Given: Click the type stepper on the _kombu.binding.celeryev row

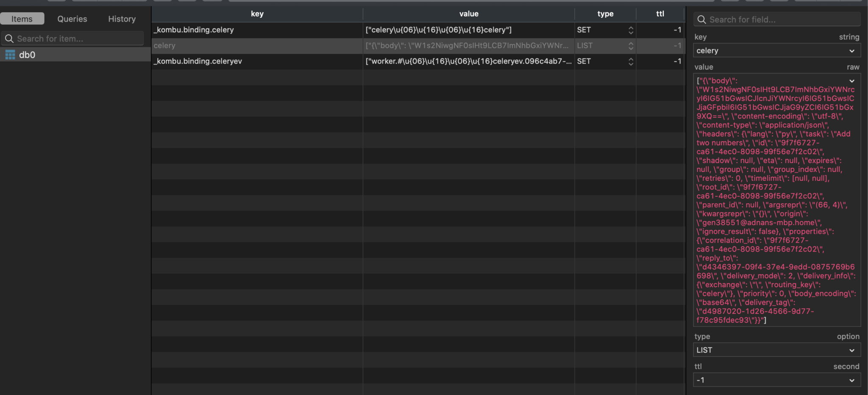Looking at the screenshot, I should coord(630,61).
